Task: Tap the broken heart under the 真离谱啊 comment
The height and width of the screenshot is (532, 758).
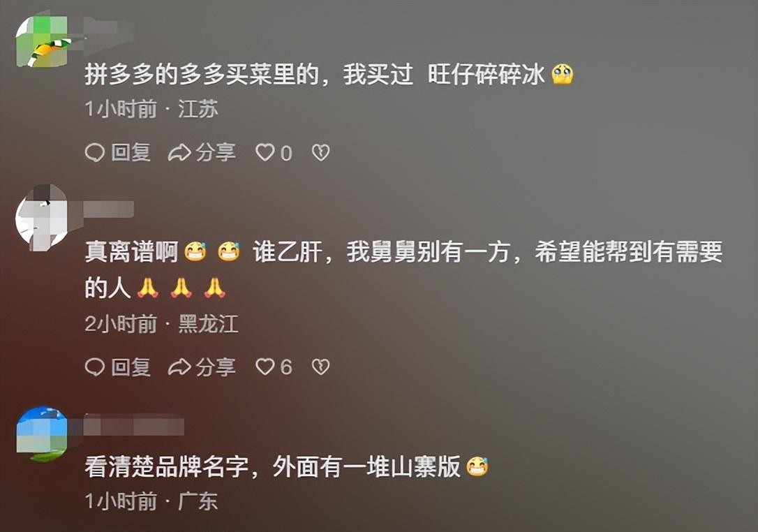Action: click(320, 367)
